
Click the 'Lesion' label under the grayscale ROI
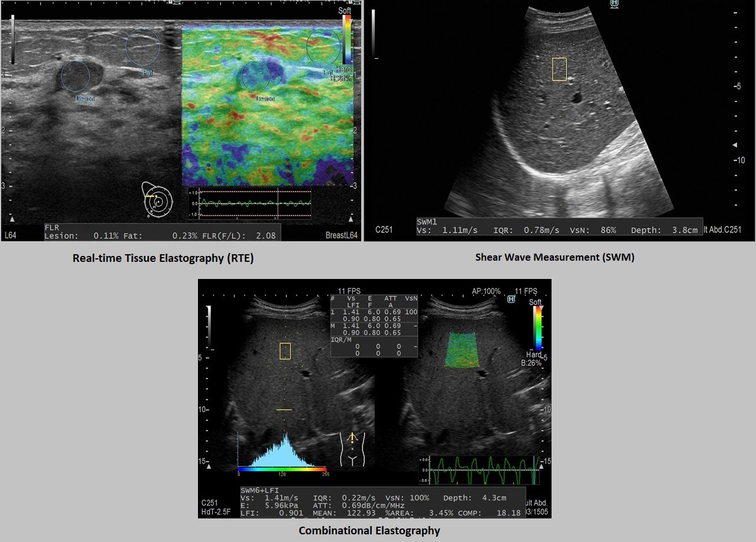click(x=85, y=99)
